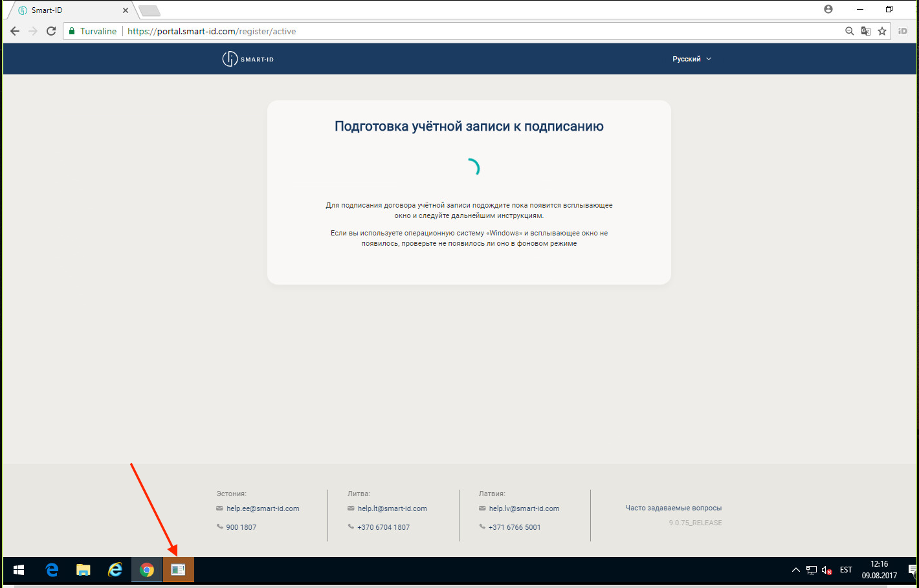Screen dimensions: 919x588
Task: Click the EST input language indicator
Action: [846, 570]
